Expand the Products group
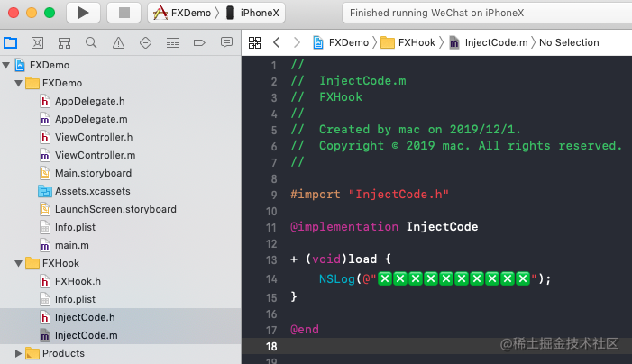This screenshot has height=364, width=632. point(18,353)
